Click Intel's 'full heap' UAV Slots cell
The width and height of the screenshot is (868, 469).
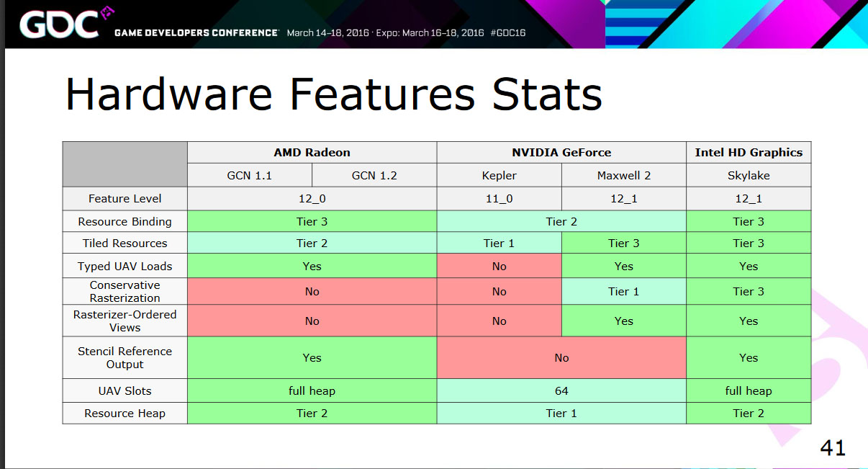click(749, 391)
